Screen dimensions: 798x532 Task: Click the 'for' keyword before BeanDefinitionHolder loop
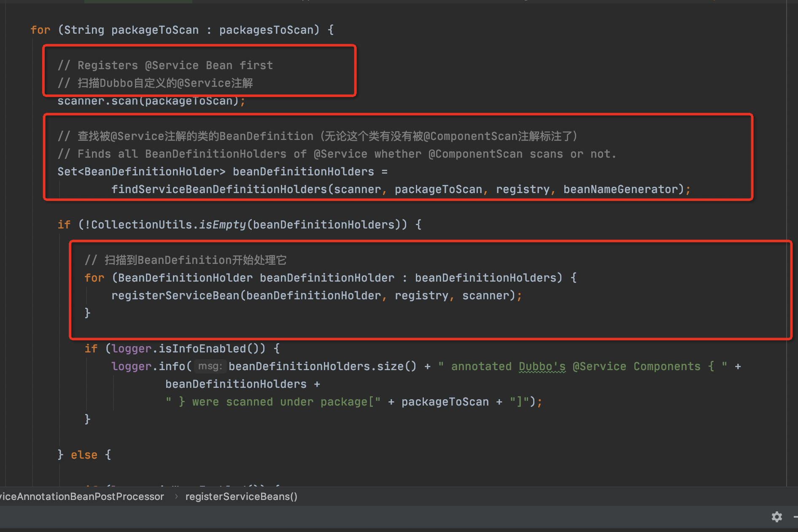click(94, 278)
